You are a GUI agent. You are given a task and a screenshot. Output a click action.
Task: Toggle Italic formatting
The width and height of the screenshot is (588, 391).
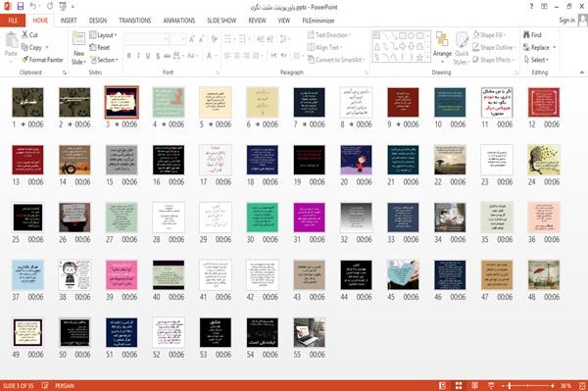coord(138,56)
